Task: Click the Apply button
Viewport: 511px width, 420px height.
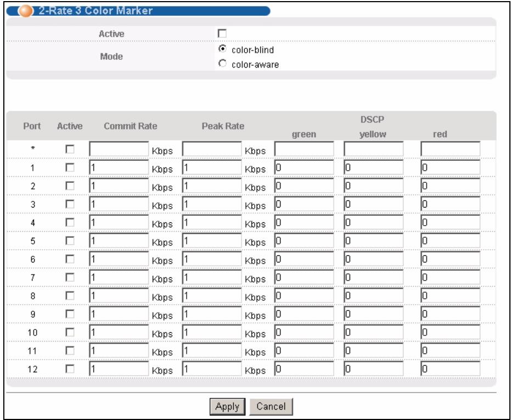Action: click(227, 407)
